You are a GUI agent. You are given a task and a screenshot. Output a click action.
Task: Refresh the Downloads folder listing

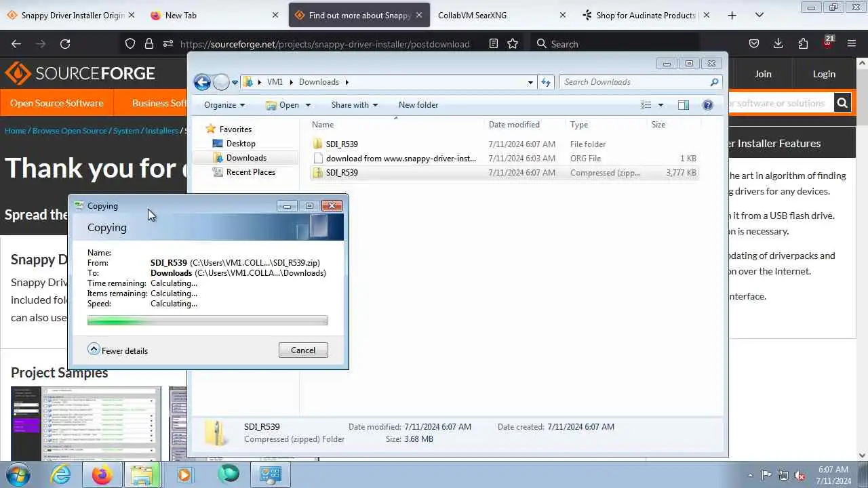(546, 82)
